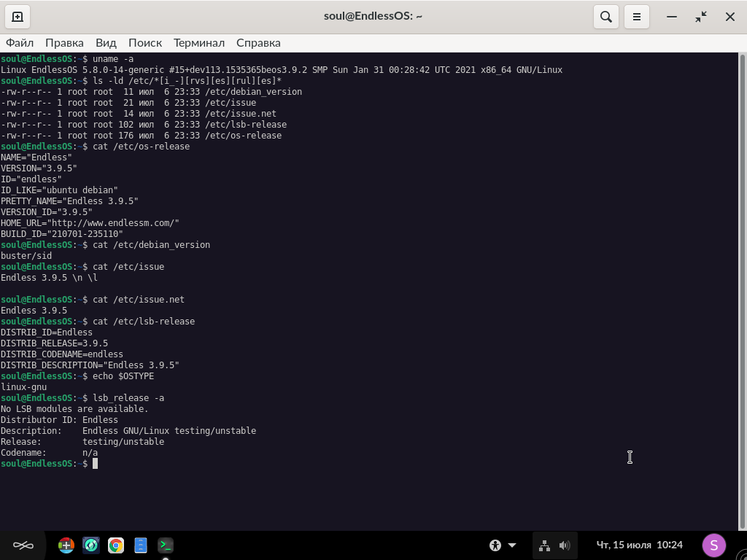Click the search magnifier button in header

click(606, 17)
